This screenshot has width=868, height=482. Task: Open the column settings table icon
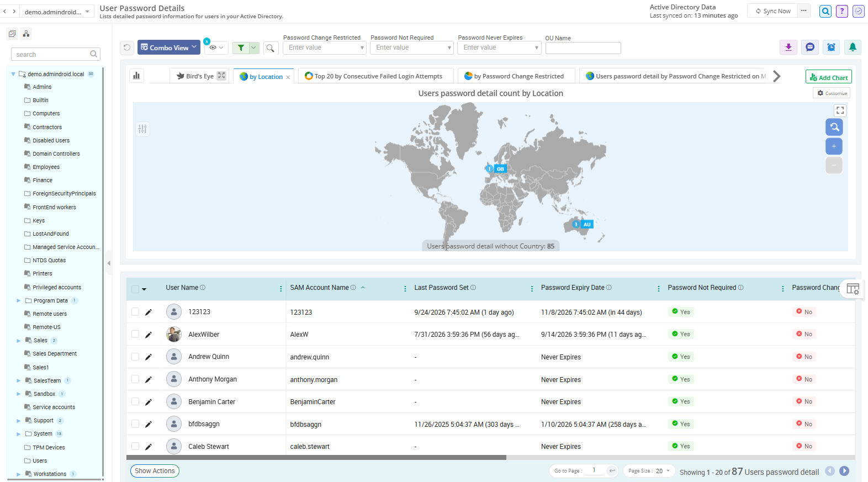(x=853, y=289)
